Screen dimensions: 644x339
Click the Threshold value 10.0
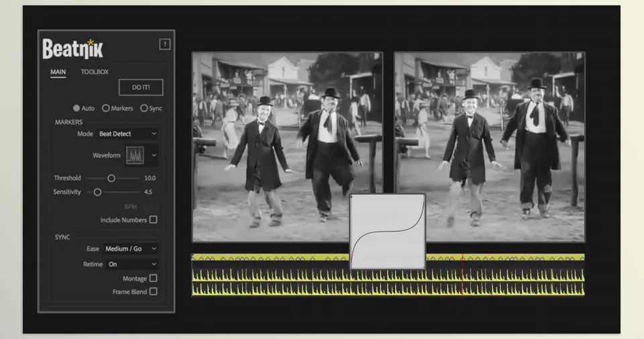(150, 178)
